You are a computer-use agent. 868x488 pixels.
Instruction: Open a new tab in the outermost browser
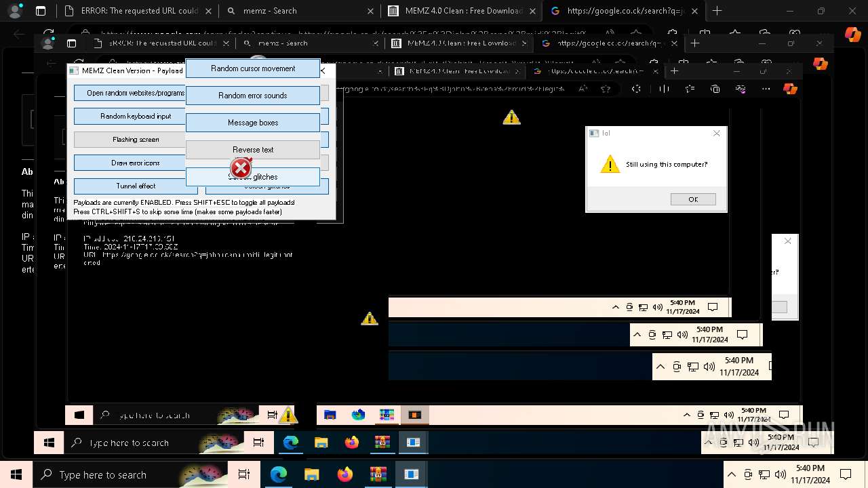coord(717,11)
